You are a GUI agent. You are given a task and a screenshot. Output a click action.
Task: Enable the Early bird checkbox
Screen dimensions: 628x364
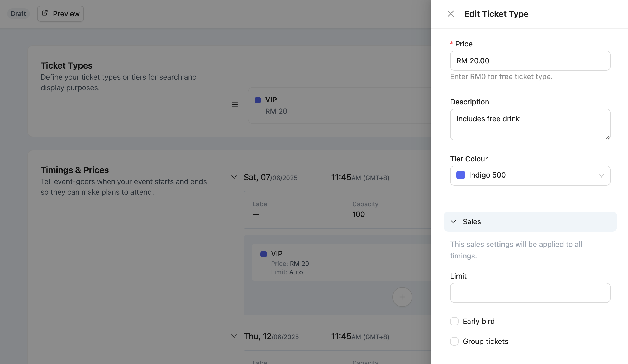coord(454,321)
